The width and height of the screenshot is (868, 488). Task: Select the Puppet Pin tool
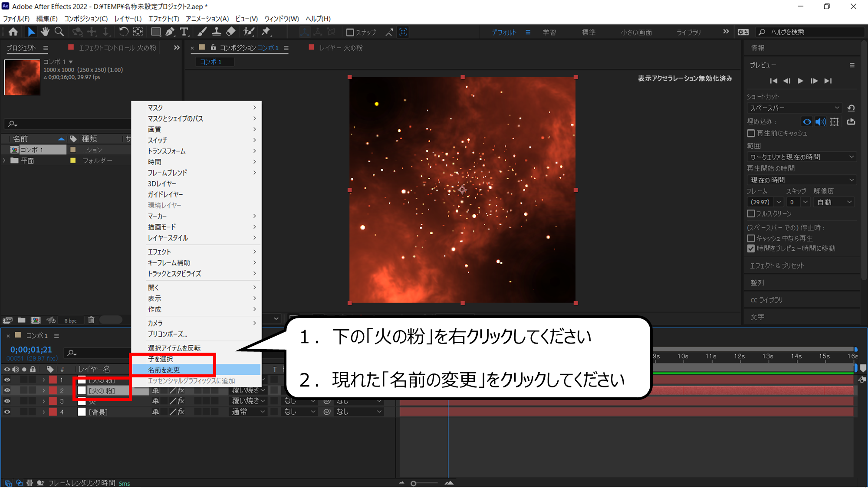[x=266, y=32]
